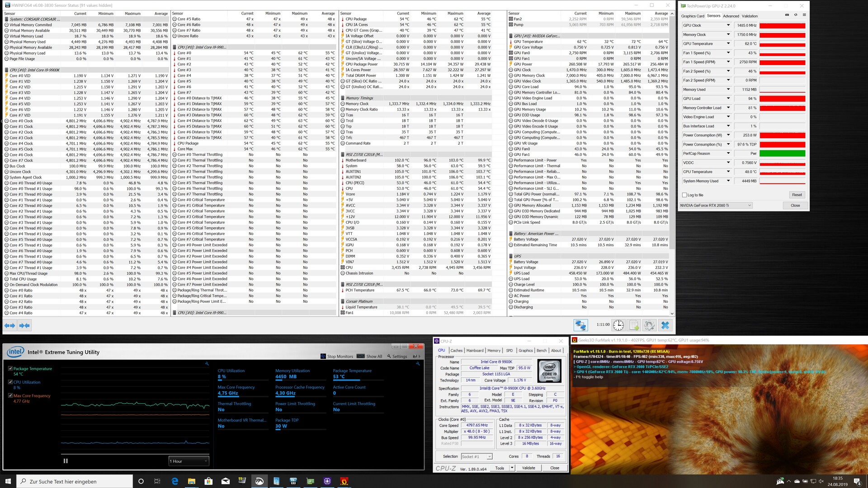Click the GPU-Z refresh icon

click(x=796, y=15)
